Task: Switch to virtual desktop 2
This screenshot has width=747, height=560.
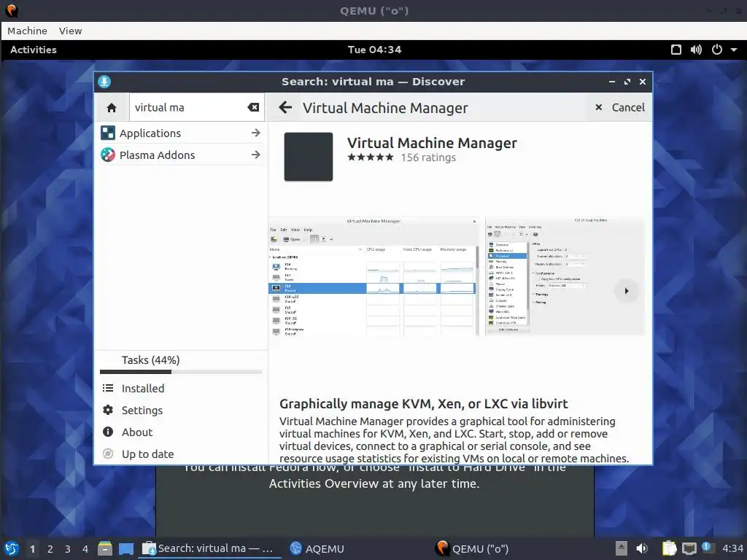Action: pyautogui.click(x=50, y=549)
